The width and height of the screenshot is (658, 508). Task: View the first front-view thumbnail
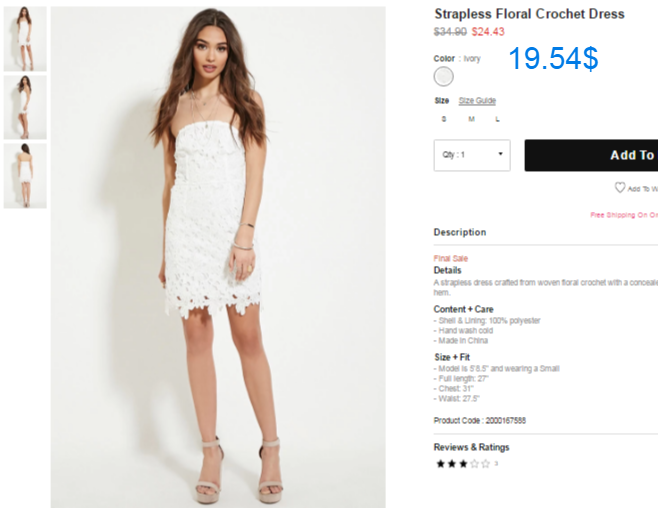coord(25,39)
